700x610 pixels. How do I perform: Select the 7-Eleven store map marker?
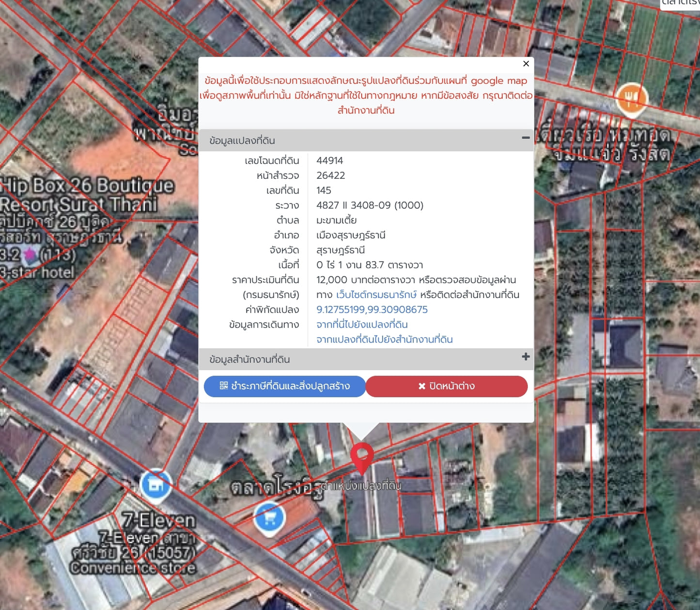point(156,485)
